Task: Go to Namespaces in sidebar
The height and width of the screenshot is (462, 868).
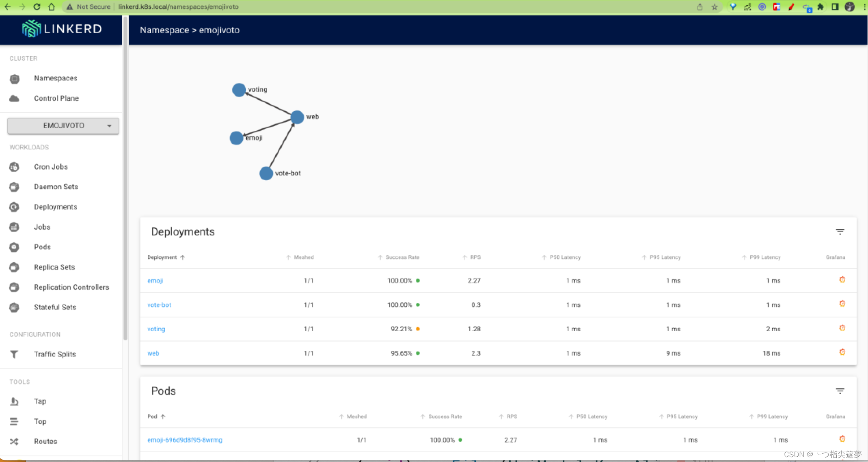Action: point(56,78)
